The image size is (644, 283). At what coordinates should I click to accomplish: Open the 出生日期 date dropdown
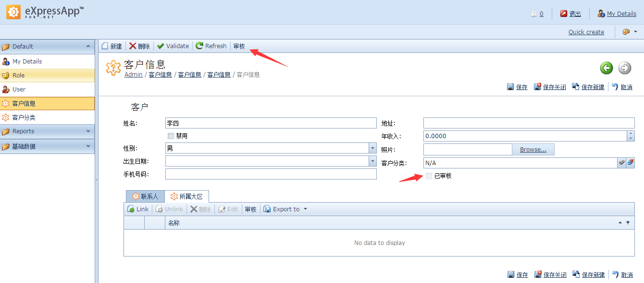[x=372, y=161]
